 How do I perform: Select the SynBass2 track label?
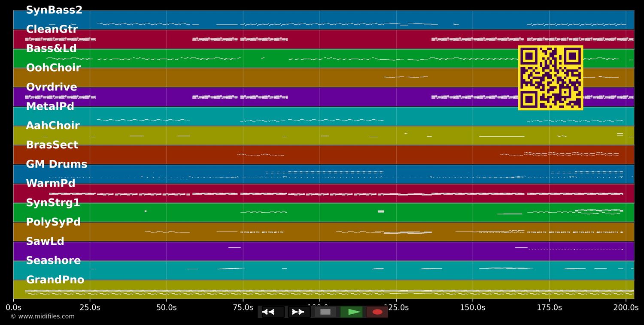(54, 10)
